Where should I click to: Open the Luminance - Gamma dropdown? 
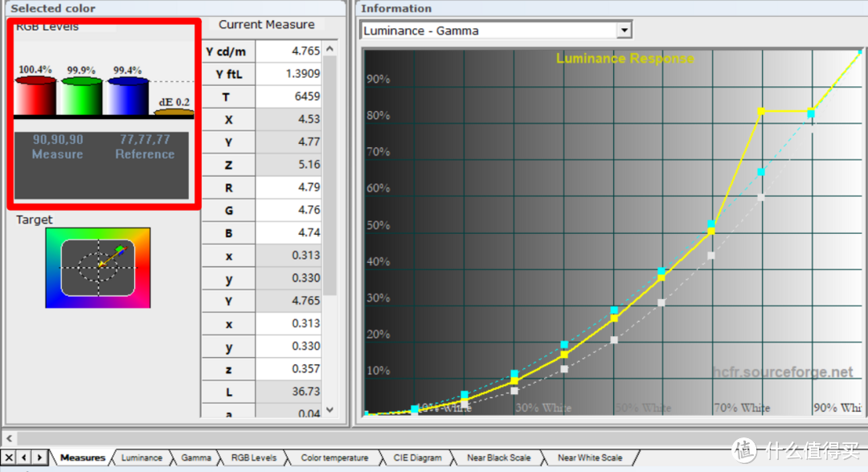(624, 31)
